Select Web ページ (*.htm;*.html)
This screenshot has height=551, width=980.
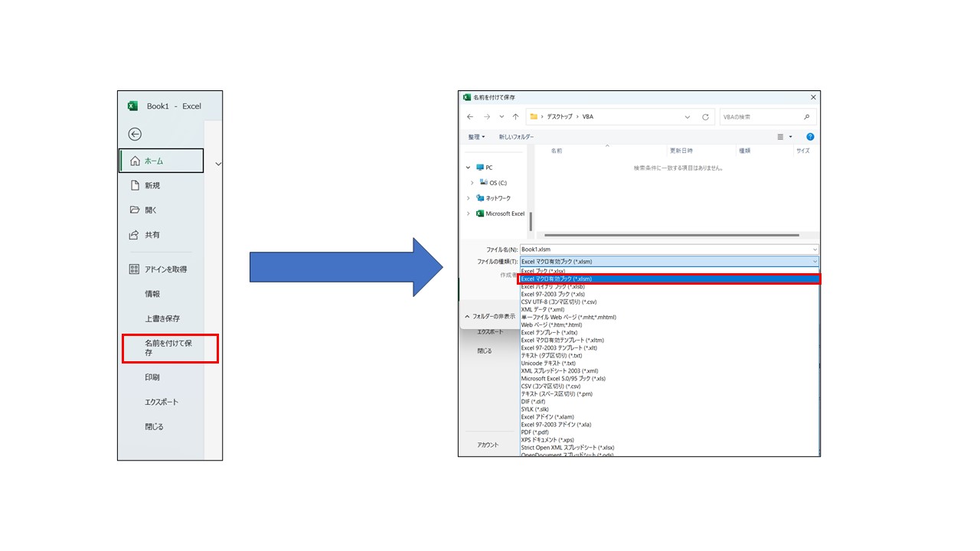click(668, 324)
